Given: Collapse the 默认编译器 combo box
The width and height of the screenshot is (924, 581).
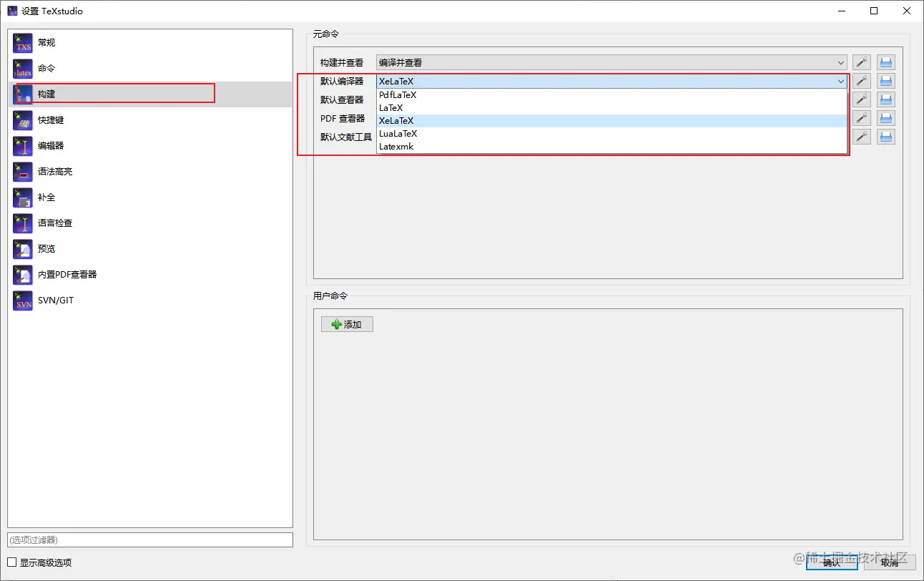Looking at the screenshot, I should 611,82.
